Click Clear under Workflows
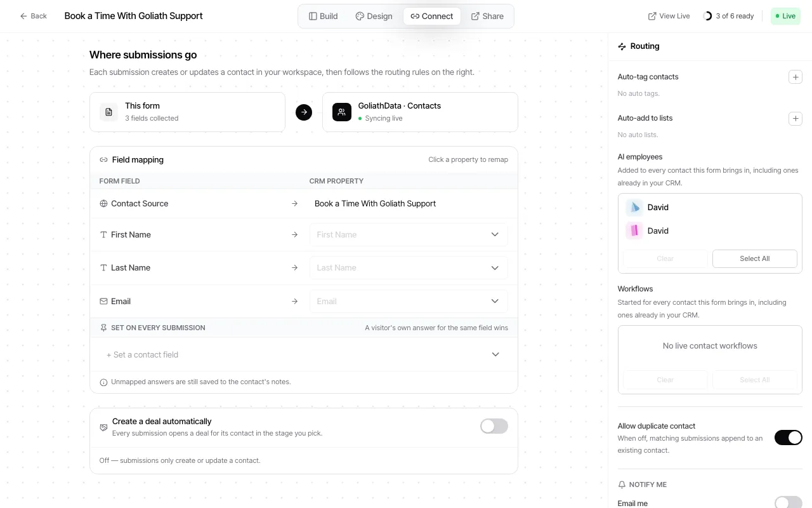Viewport: 812px width, 508px height. [665, 380]
